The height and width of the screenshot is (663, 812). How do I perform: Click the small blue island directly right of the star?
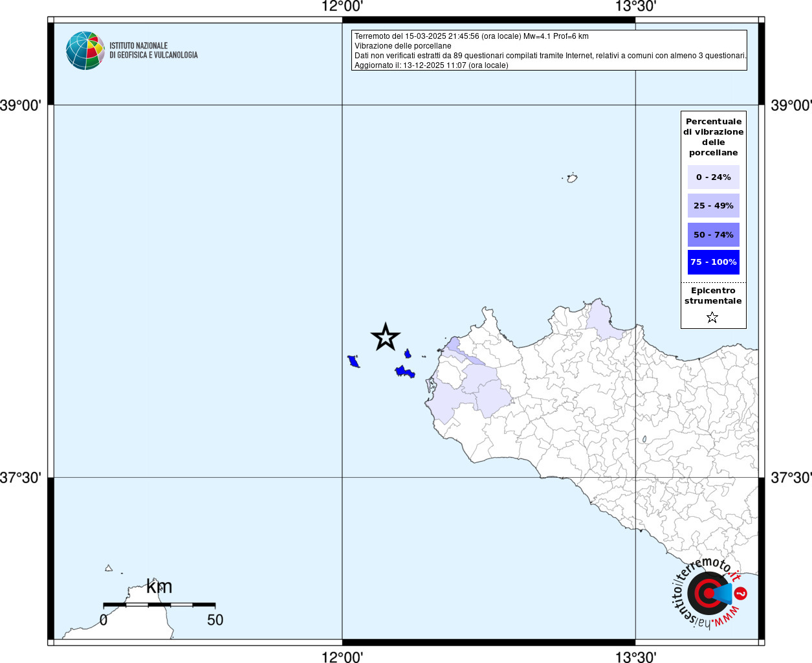point(408,354)
